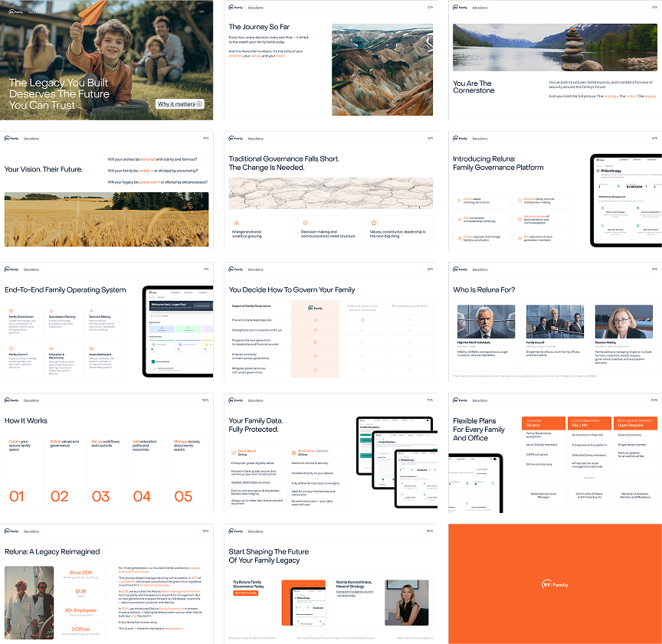The height and width of the screenshot is (644, 662).
Task: Click the "Network of Advisors, Mentors and Mediators" card
Action: 635,495
